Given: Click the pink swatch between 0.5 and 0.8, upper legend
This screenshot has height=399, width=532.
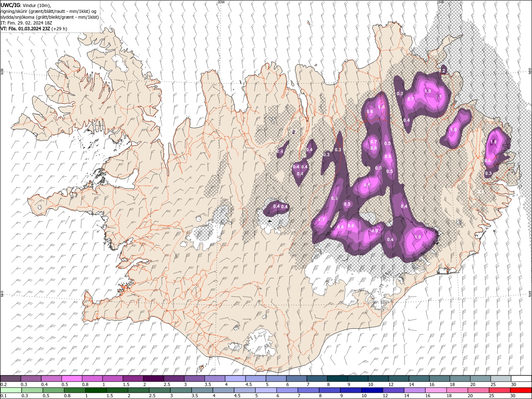Looking at the screenshot, I should 71,379.
